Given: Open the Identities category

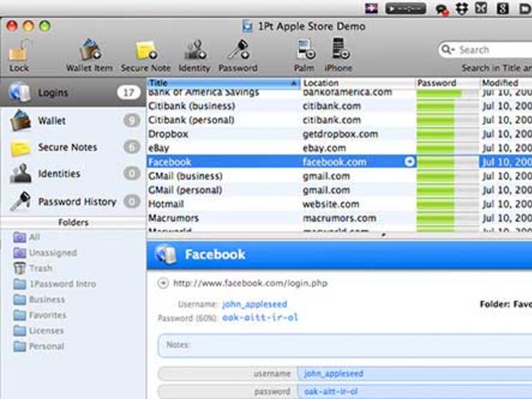Looking at the screenshot, I should point(73,173).
